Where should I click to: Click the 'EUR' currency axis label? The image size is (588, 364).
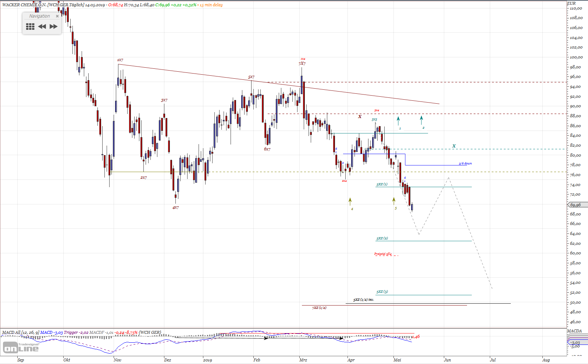click(x=571, y=3)
